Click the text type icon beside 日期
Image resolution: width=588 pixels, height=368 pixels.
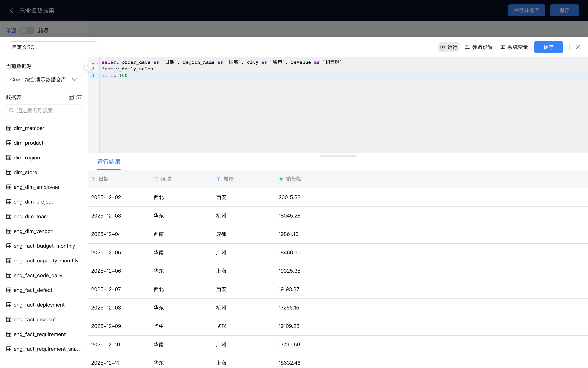pos(94,179)
